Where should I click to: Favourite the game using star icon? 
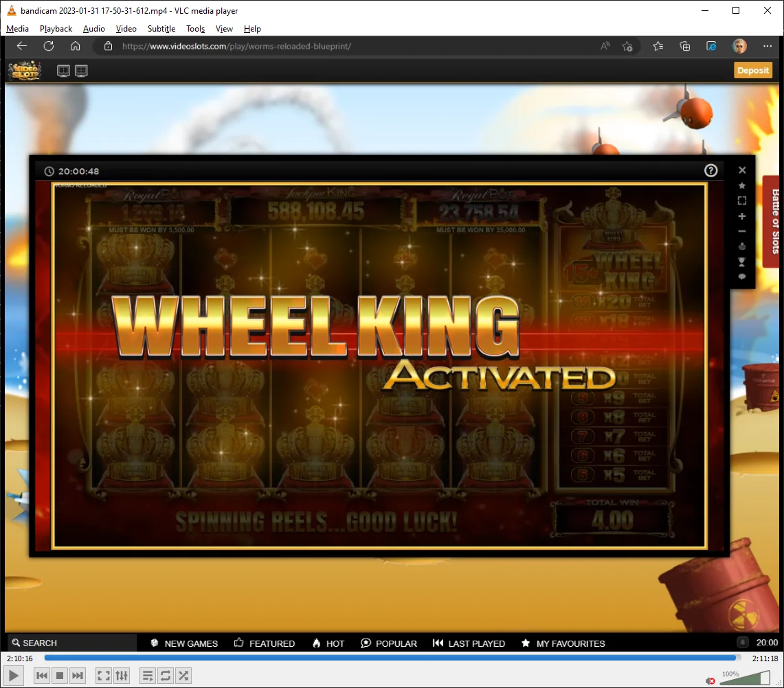[742, 186]
